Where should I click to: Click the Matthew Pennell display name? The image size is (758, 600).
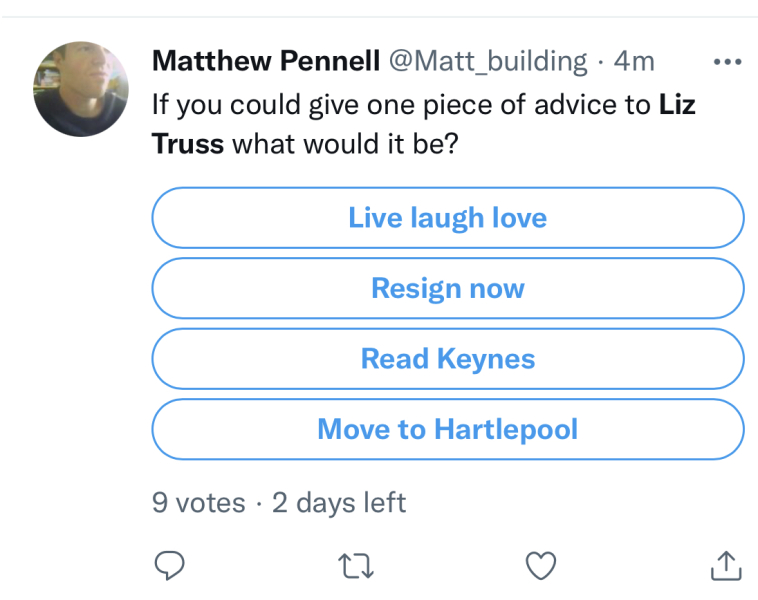(265, 61)
